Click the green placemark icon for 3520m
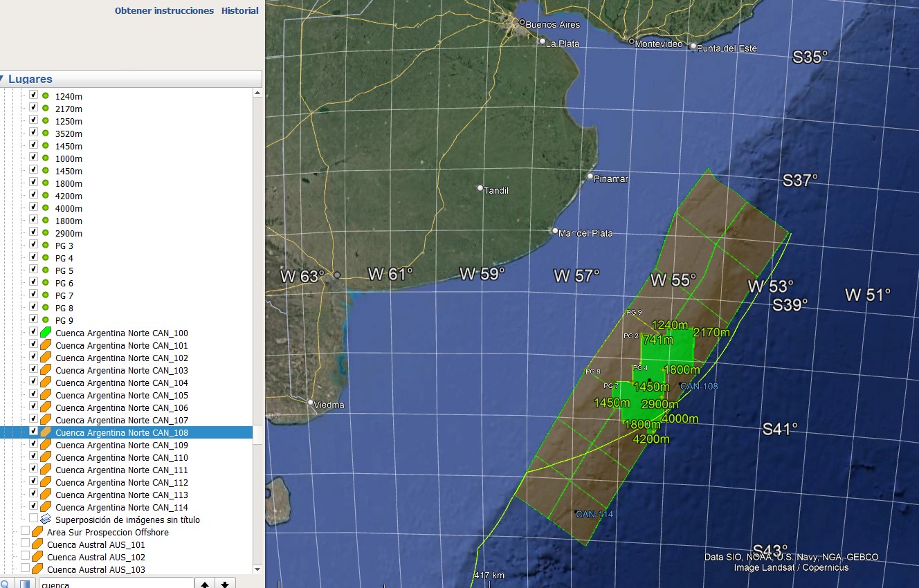 point(46,134)
